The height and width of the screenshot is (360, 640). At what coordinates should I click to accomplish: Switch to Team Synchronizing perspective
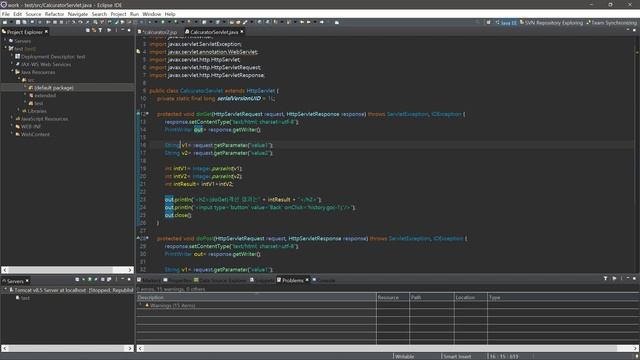click(x=611, y=23)
